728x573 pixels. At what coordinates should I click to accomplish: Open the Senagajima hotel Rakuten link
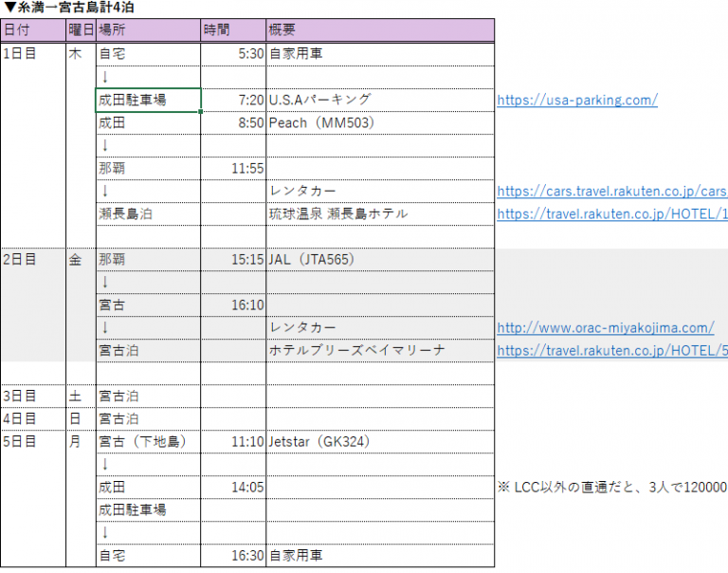pyautogui.click(x=611, y=214)
